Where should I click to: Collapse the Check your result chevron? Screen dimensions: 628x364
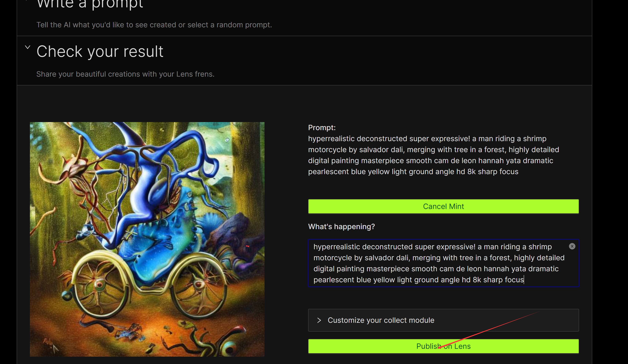click(28, 47)
